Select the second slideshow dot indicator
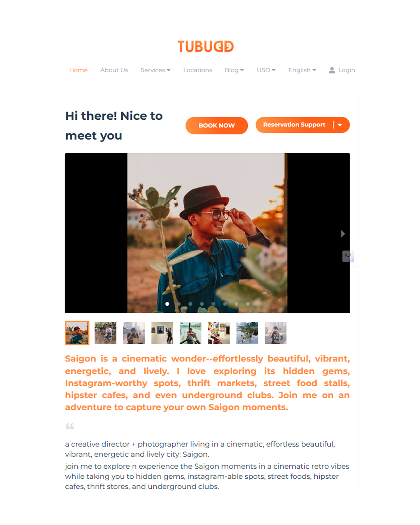This screenshot has width=420, height=525. 179,304
